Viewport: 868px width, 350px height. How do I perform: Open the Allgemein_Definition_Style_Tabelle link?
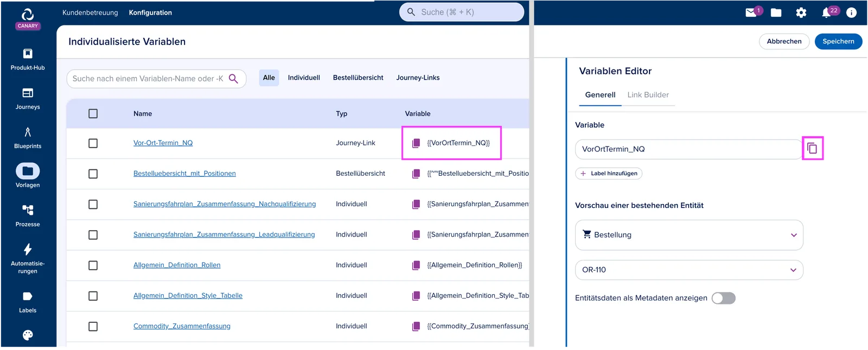click(188, 296)
